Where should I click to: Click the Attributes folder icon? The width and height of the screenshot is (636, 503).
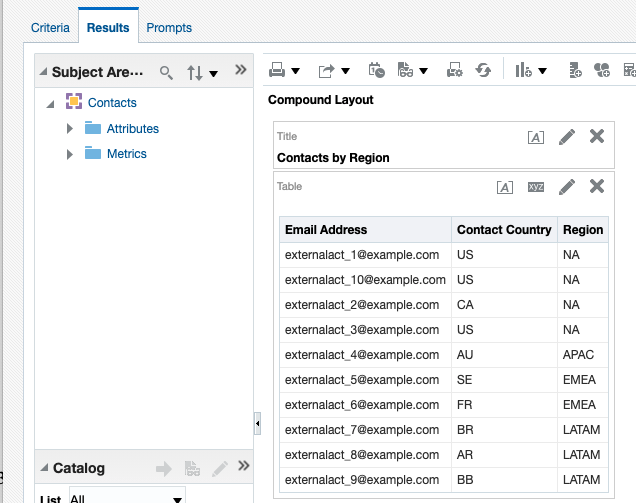pyautogui.click(x=93, y=128)
